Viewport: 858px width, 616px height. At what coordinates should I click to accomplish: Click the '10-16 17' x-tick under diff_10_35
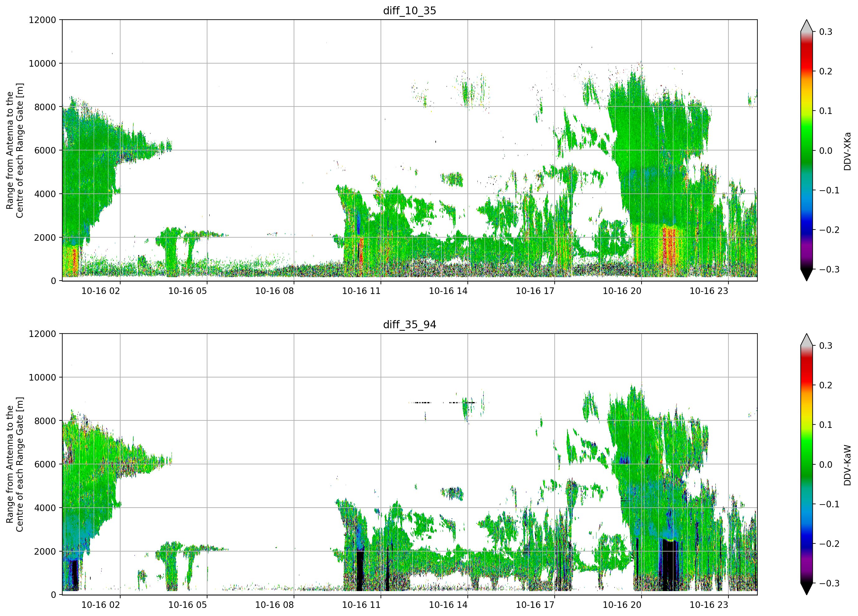(535, 291)
